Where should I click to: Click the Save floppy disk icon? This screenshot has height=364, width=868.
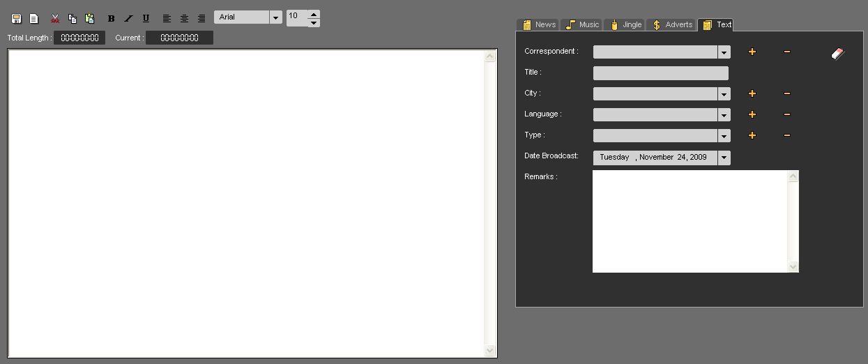tap(17, 19)
